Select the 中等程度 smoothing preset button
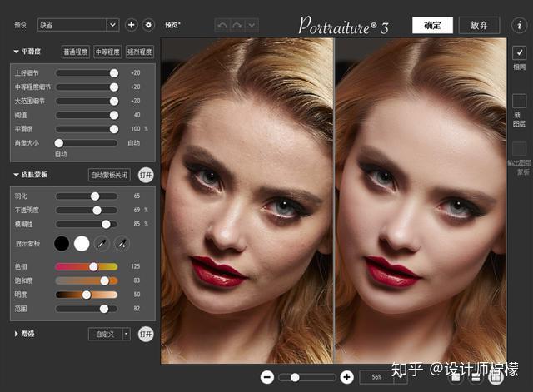533x392 pixels. (x=107, y=52)
